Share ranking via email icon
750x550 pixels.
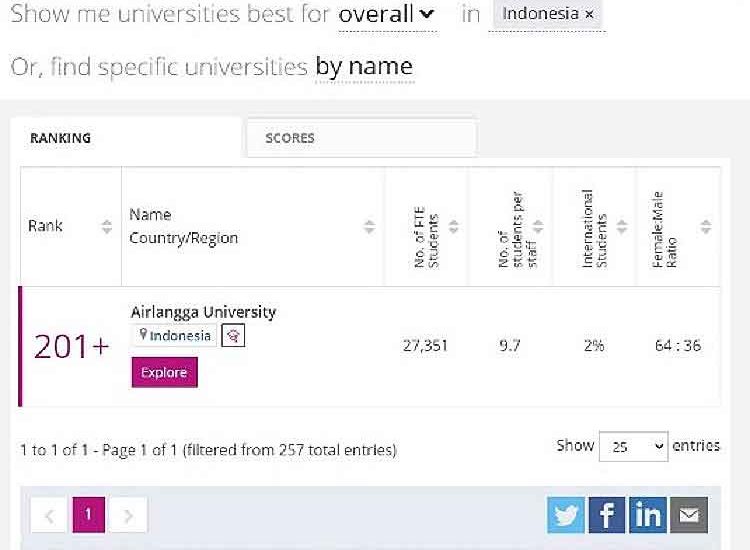pos(689,515)
